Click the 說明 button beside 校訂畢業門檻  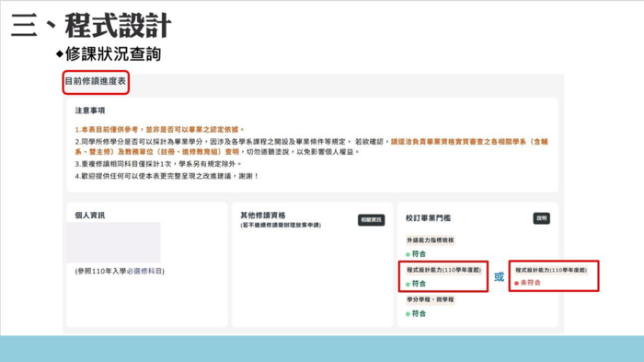(541, 218)
